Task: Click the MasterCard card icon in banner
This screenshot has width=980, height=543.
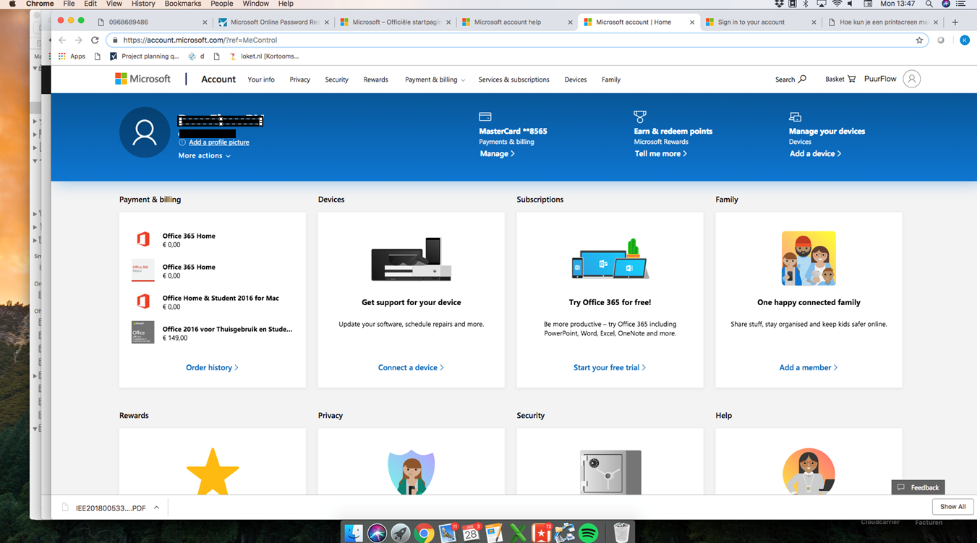Action: 485,116
